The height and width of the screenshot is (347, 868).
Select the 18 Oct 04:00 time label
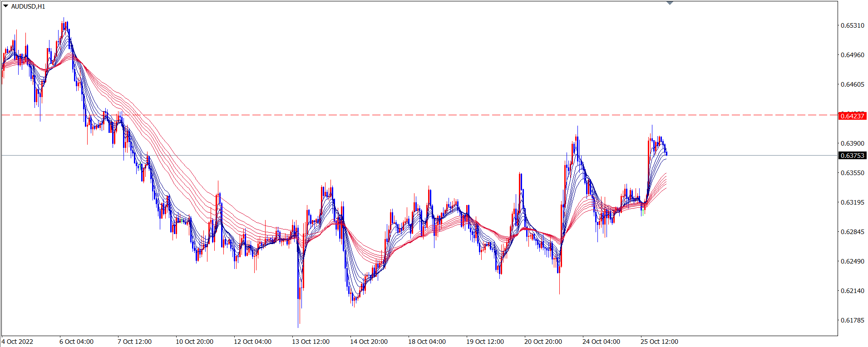427,342
